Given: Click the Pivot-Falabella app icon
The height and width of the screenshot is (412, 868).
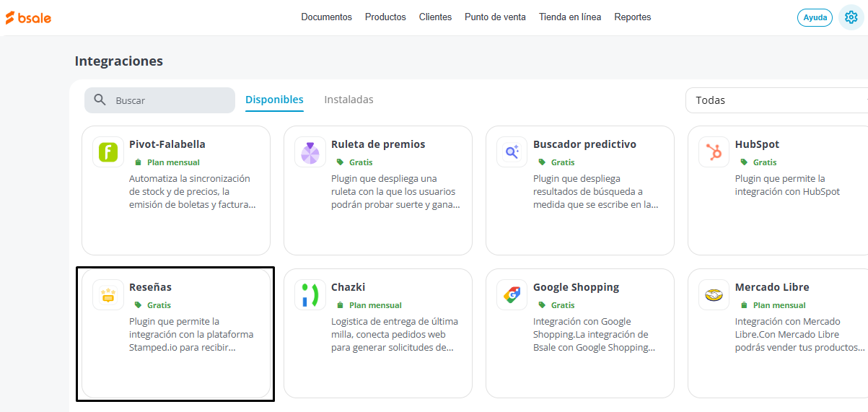Looking at the screenshot, I should click(108, 152).
